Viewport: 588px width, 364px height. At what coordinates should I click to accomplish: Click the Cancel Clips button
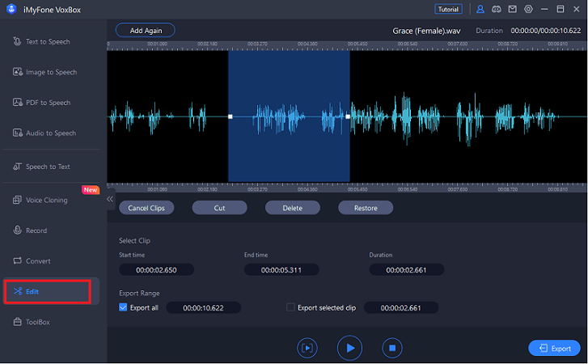(x=146, y=208)
